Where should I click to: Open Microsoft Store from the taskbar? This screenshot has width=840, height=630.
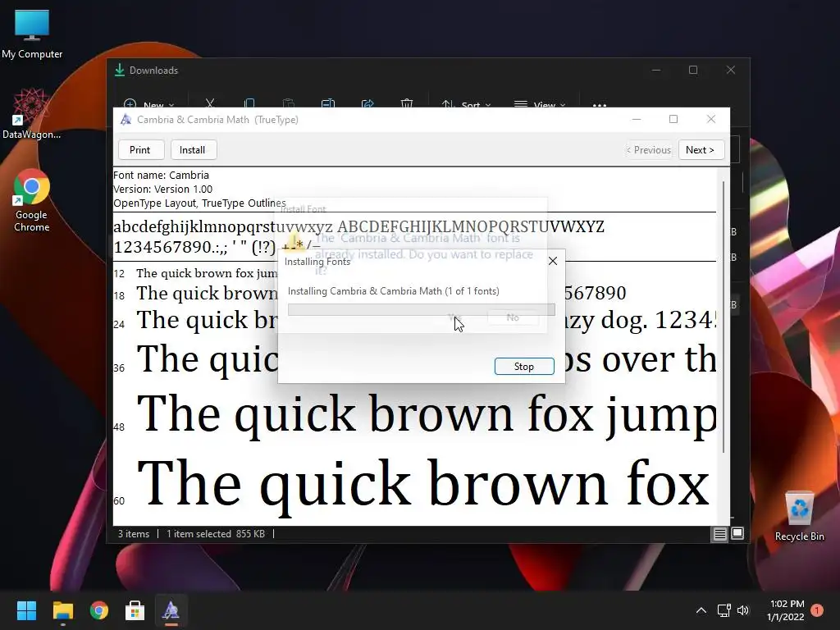click(135, 610)
